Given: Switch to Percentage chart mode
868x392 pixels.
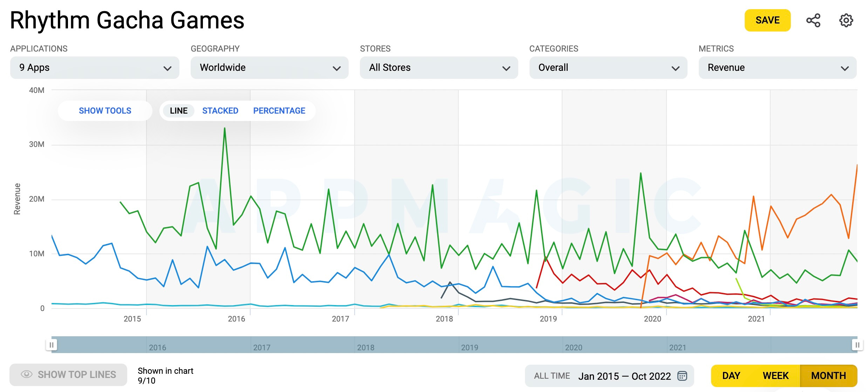Looking at the screenshot, I should (x=279, y=111).
